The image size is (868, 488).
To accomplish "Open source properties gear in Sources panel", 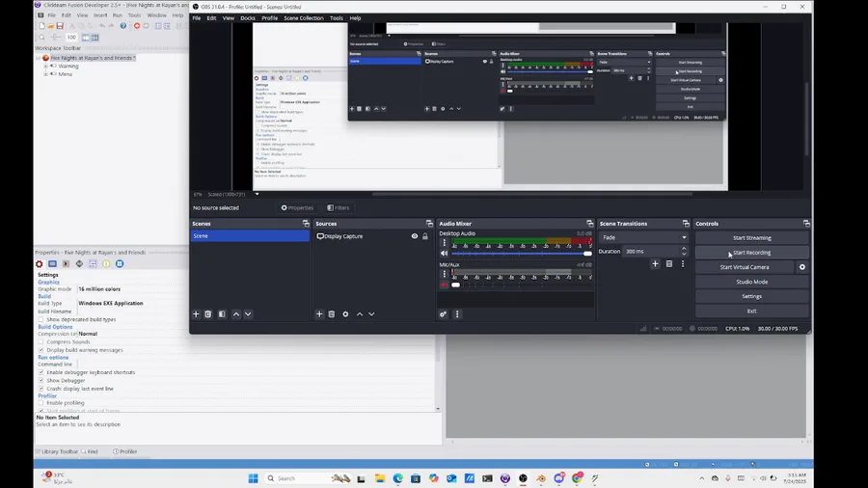I will 345,314.
